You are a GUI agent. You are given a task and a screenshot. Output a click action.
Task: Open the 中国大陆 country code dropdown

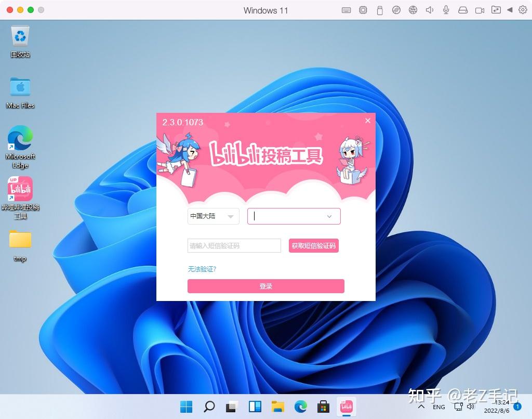(x=212, y=216)
